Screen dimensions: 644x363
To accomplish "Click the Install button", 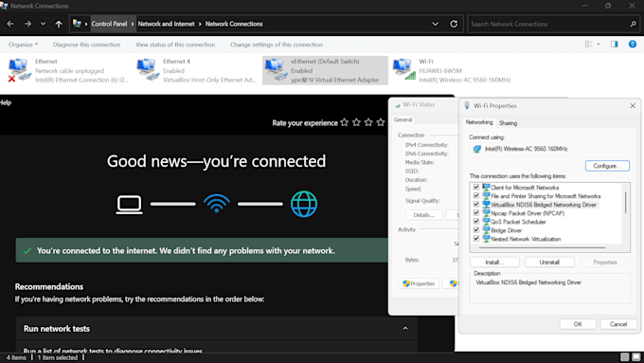I will tap(494, 263).
